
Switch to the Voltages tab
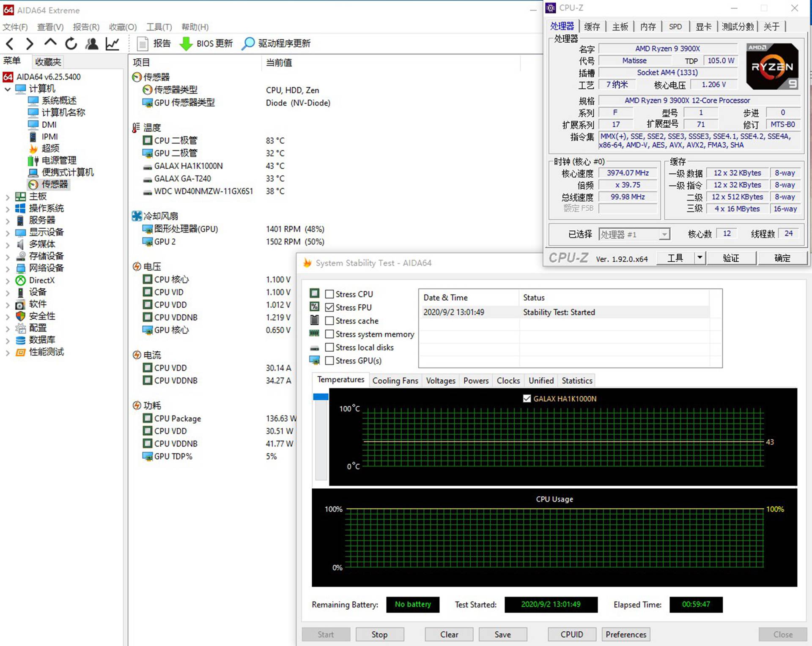click(x=441, y=380)
